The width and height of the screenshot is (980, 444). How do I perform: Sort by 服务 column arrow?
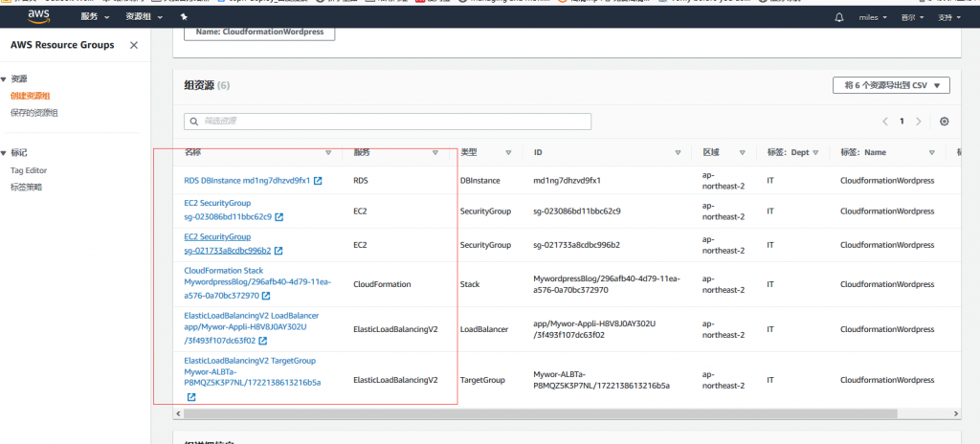(x=435, y=152)
